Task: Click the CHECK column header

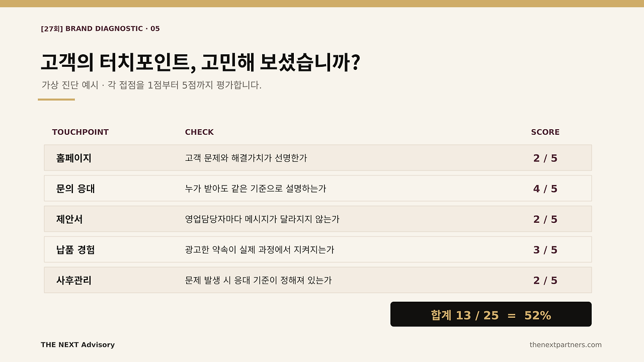Action: pos(199,132)
